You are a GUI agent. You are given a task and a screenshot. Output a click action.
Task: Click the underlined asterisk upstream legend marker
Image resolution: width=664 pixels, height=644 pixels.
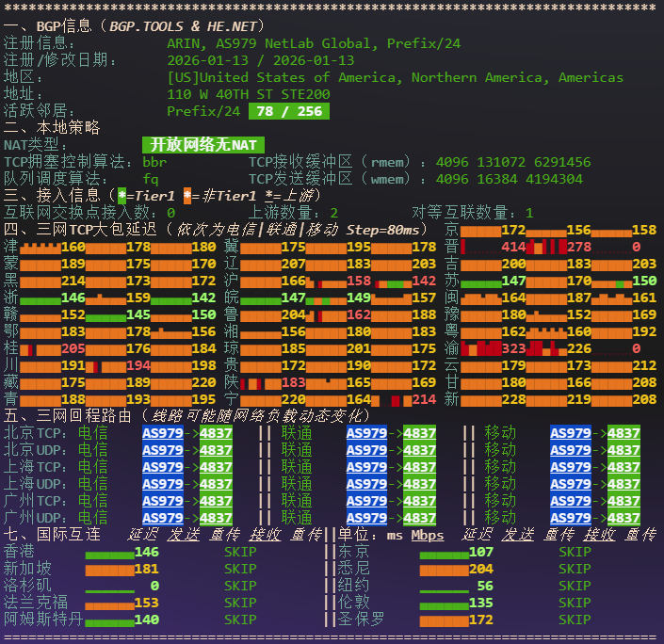pyautogui.click(x=269, y=196)
